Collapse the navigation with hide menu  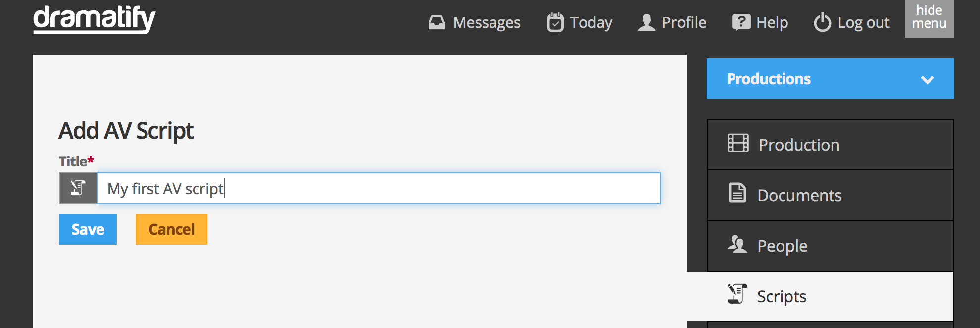929,18
